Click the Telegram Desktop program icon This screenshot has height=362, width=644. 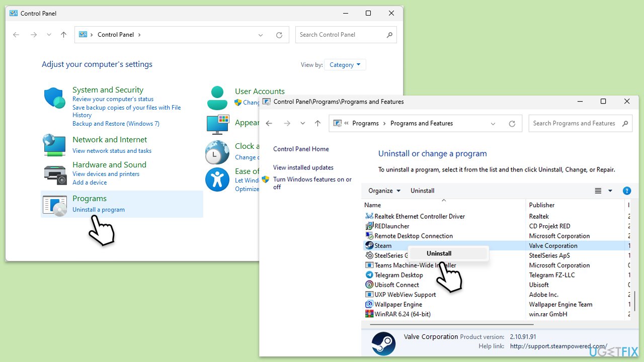click(x=369, y=275)
